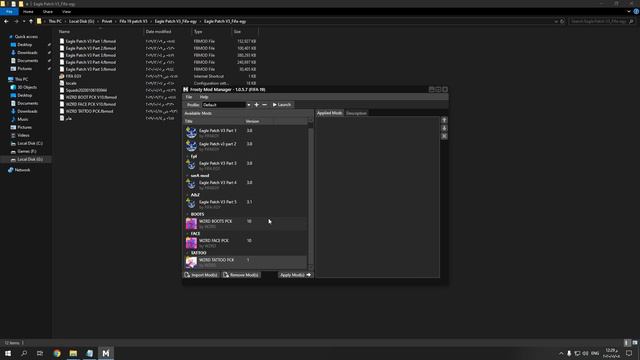Move applied mod up with arrow icon
640x360 pixels.
444,120
